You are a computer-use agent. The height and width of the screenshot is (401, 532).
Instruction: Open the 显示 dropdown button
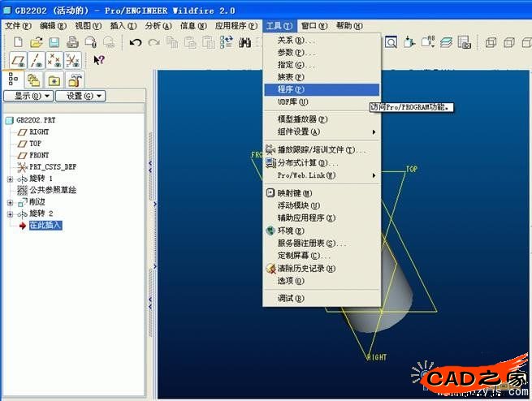[28, 96]
